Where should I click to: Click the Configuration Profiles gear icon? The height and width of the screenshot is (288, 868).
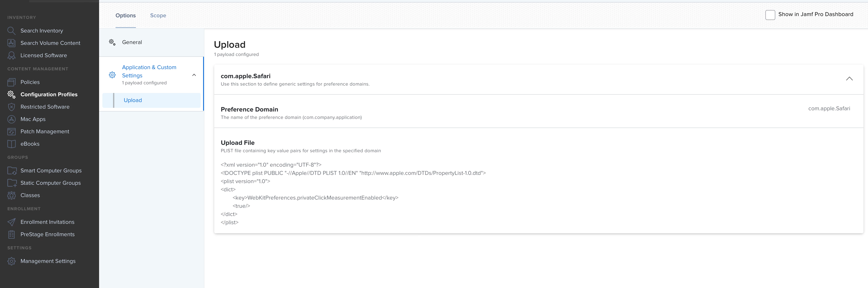(x=12, y=94)
